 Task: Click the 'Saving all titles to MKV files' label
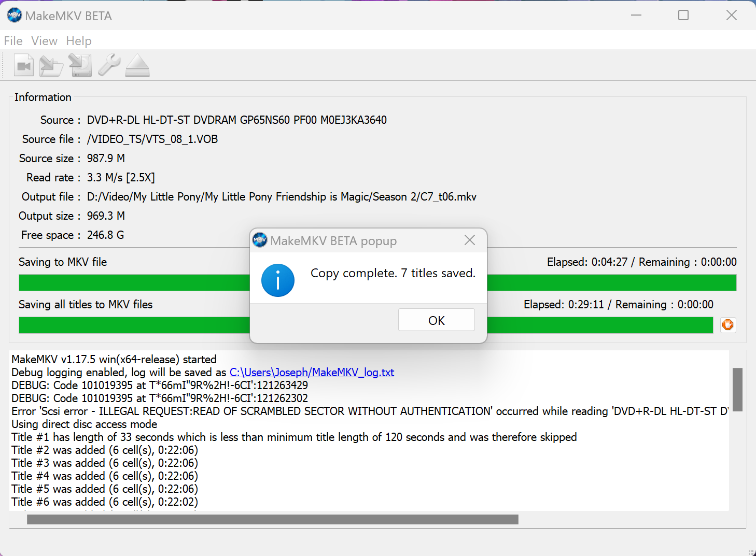86,305
